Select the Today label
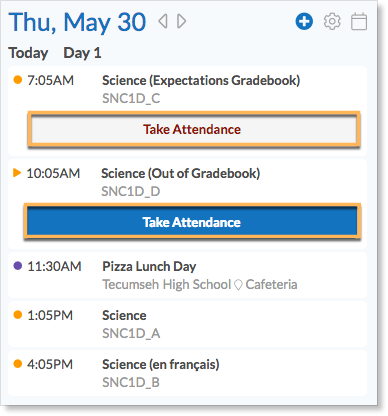The height and width of the screenshot is (416, 388). pos(28,53)
